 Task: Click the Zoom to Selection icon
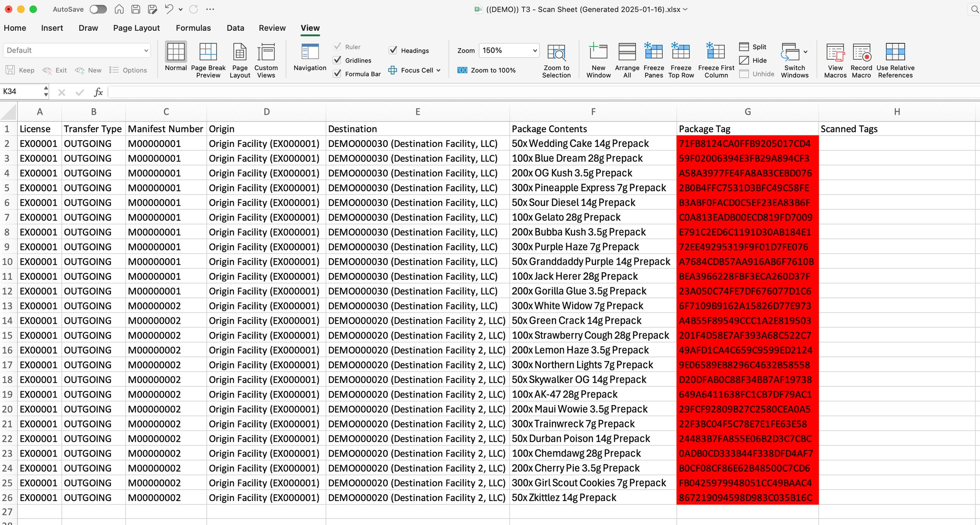click(x=556, y=52)
